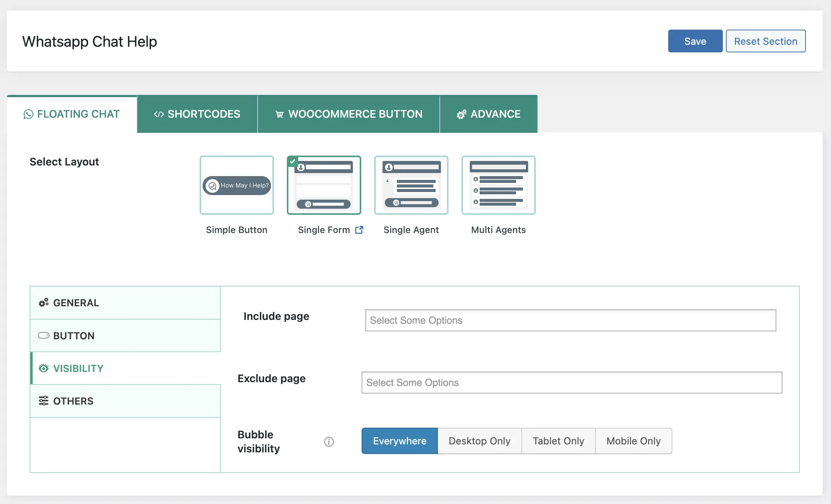Click the gears icon beside Advance
Viewport: 831px width, 504px height.
tap(461, 114)
